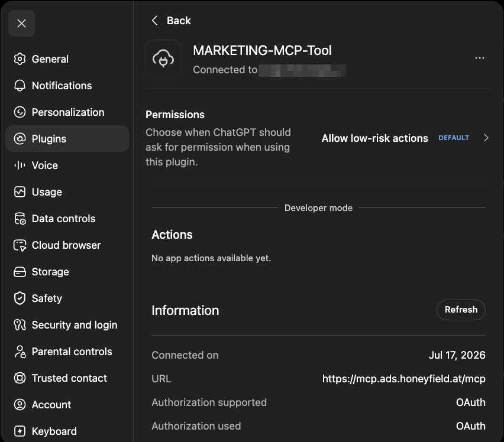Click the Authorization used OAuth value
This screenshot has width=504, height=442.
[x=470, y=426]
